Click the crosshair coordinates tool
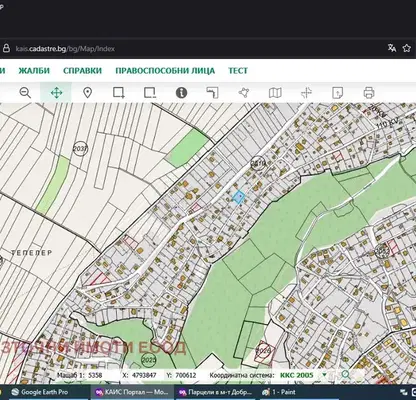This screenshot has height=400, width=416. click(x=306, y=93)
